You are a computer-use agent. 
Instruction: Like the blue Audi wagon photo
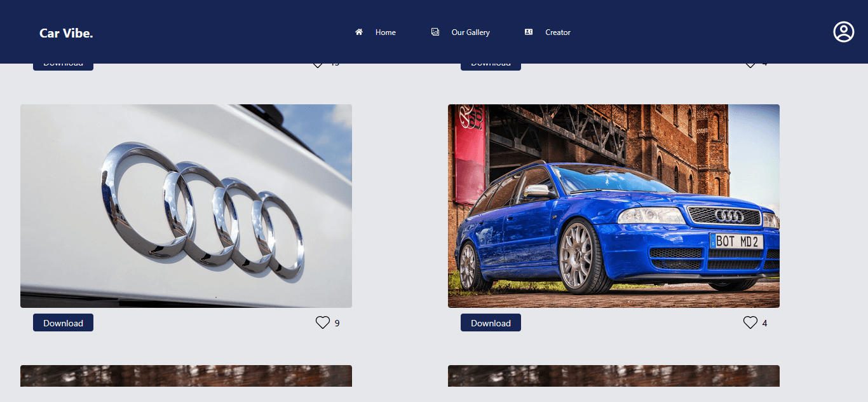(x=750, y=322)
